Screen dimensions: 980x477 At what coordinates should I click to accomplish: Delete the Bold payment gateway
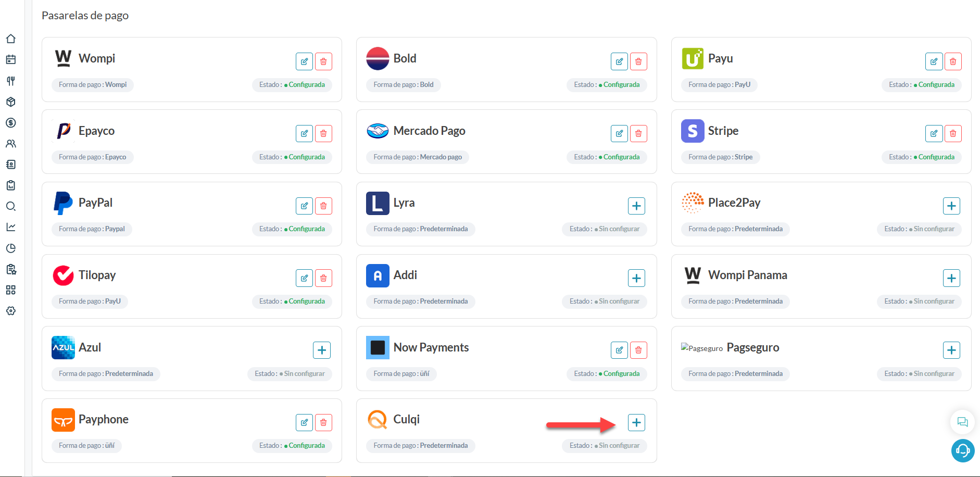pyautogui.click(x=638, y=61)
